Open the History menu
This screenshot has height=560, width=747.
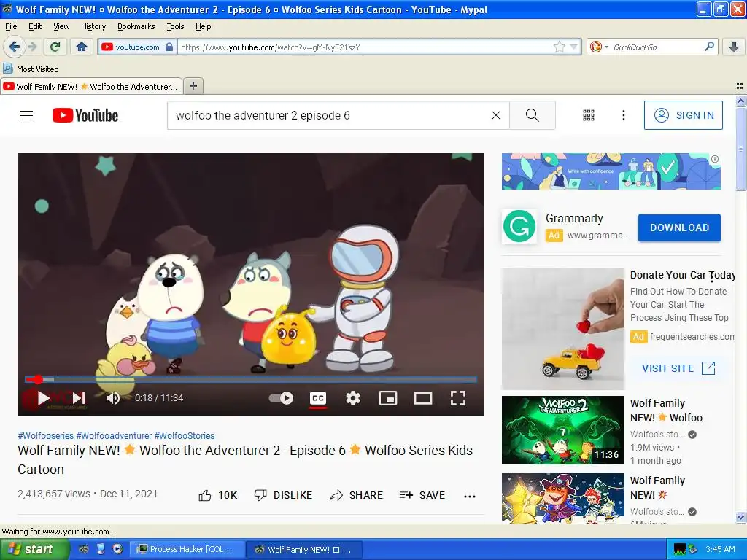(x=93, y=26)
